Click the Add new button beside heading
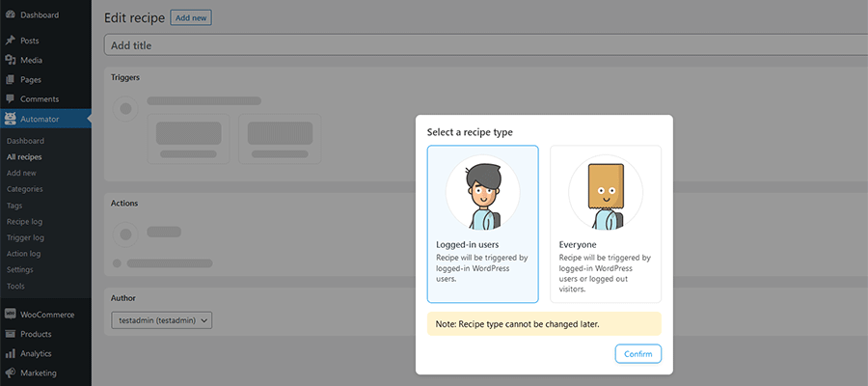The width and height of the screenshot is (868, 386). 190,17
